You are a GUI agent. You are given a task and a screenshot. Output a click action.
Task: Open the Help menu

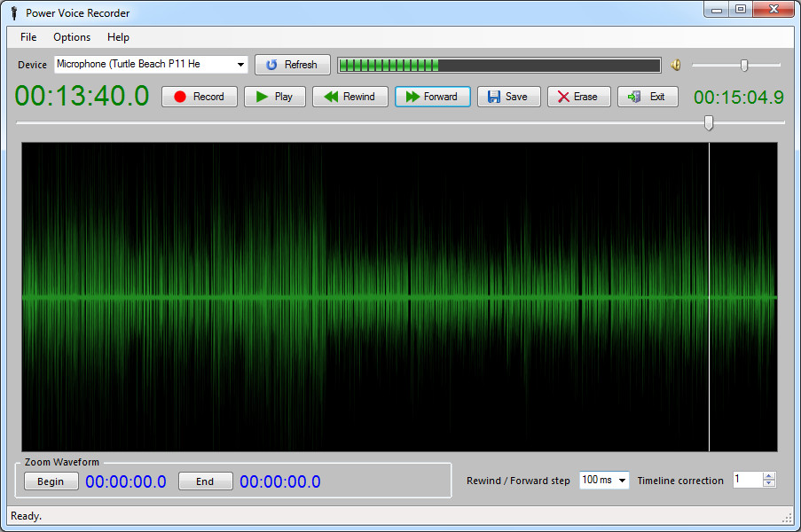tap(118, 37)
